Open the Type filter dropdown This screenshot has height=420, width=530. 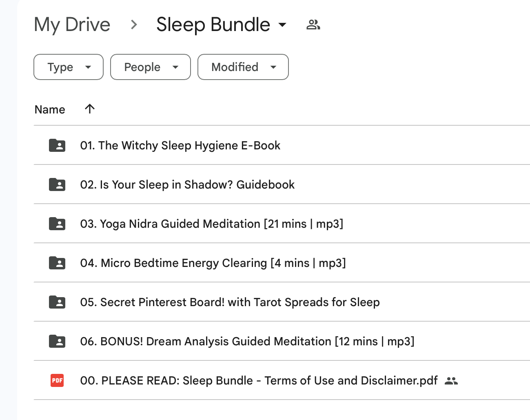(69, 67)
